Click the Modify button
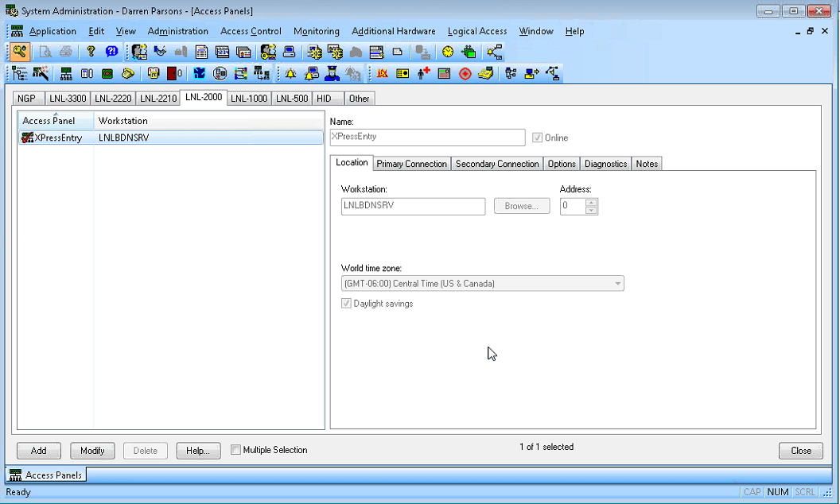Screen dimensions: 840x504 pyautogui.click(x=92, y=451)
